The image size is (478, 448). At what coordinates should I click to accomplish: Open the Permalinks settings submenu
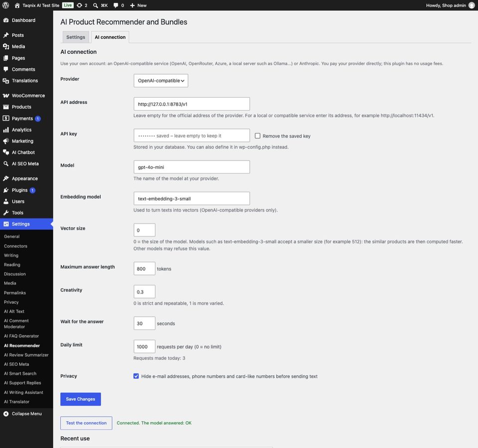click(x=15, y=293)
